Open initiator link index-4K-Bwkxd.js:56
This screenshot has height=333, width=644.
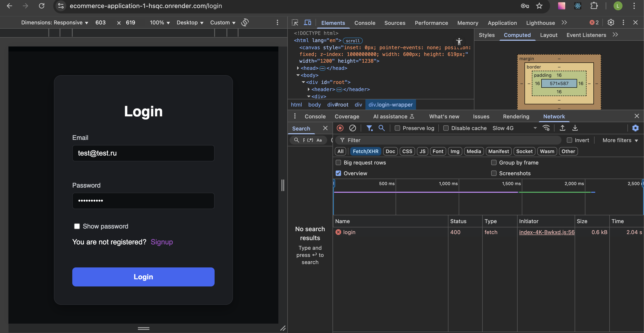[547, 232]
